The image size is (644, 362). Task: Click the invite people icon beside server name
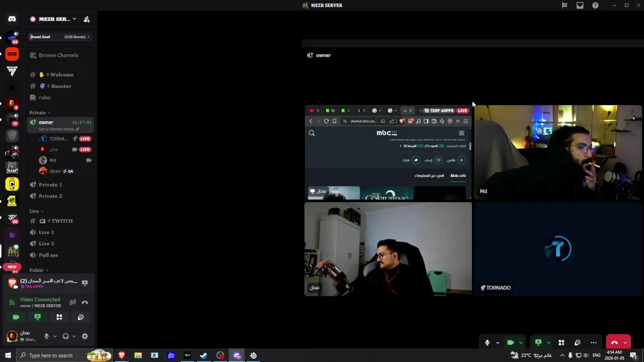[x=87, y=19]
